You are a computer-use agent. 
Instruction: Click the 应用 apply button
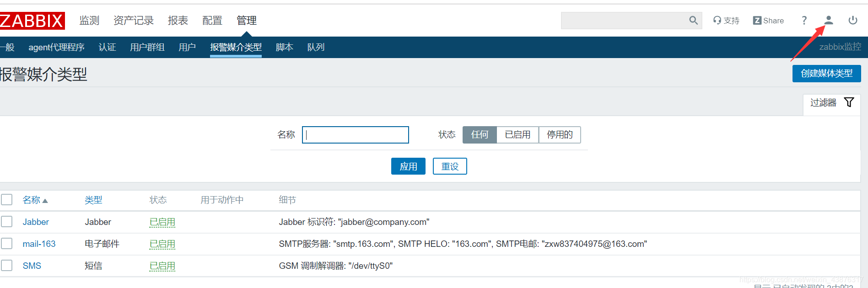click(408, 166)
